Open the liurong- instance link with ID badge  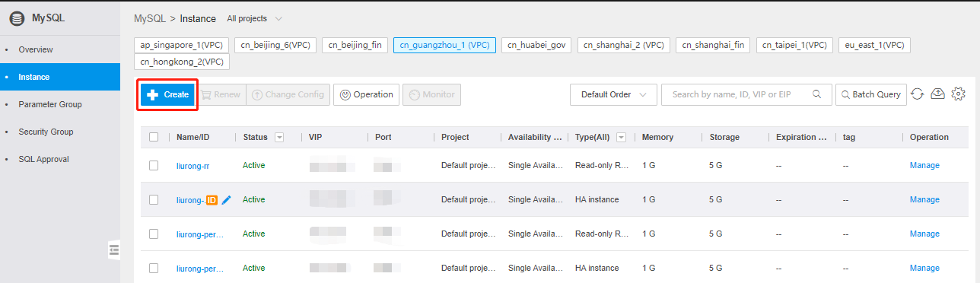click(x=190, y=200)
